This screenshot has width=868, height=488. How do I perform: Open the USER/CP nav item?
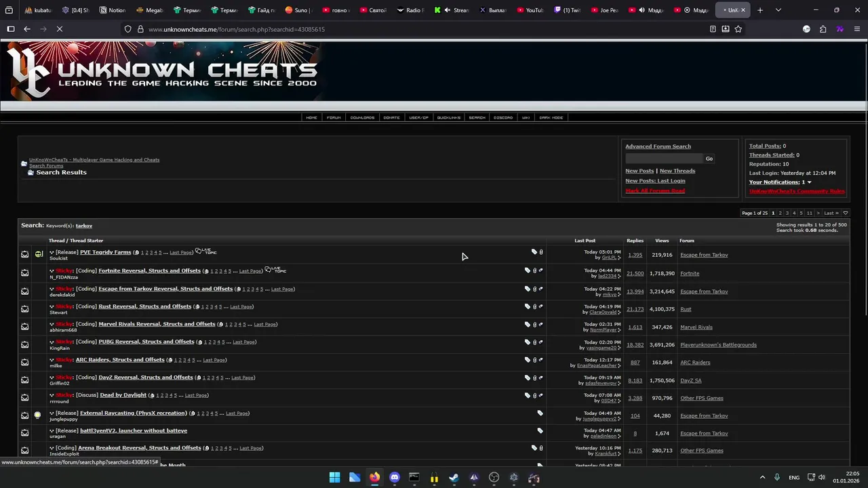[418, 117]
